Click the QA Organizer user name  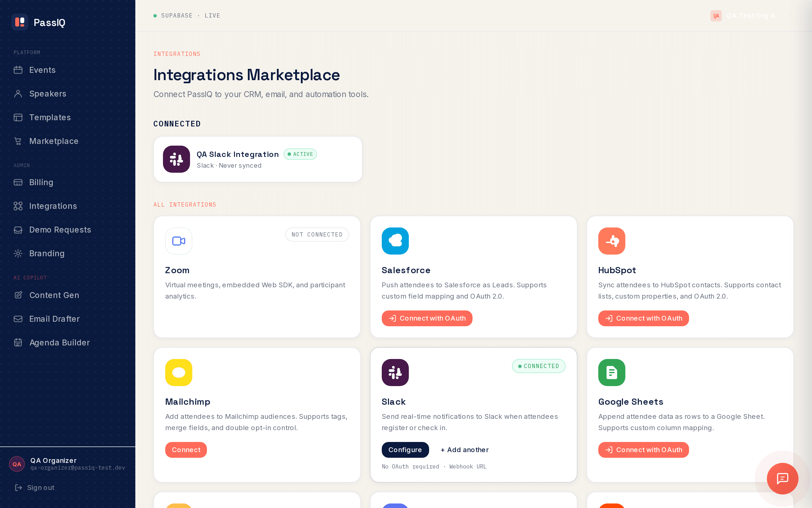(53, 460)
